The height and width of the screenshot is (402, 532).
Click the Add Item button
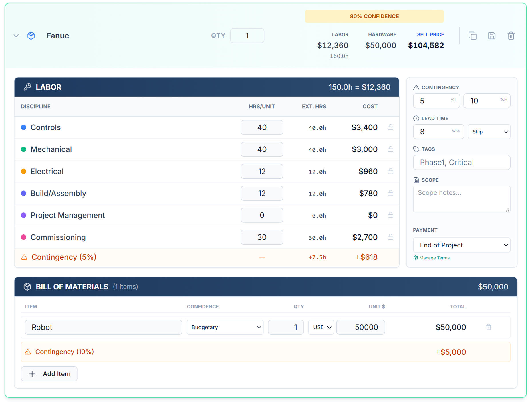[49, 374]
